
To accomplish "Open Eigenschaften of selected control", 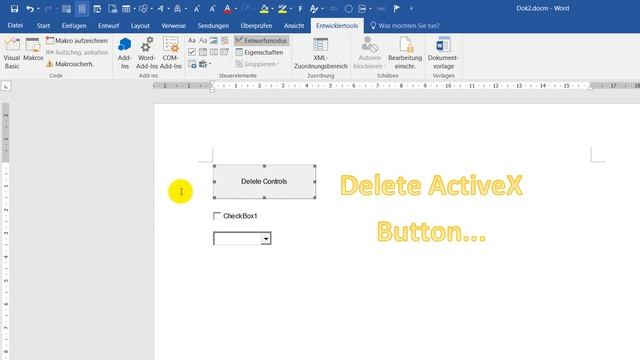I will (260, 52).
